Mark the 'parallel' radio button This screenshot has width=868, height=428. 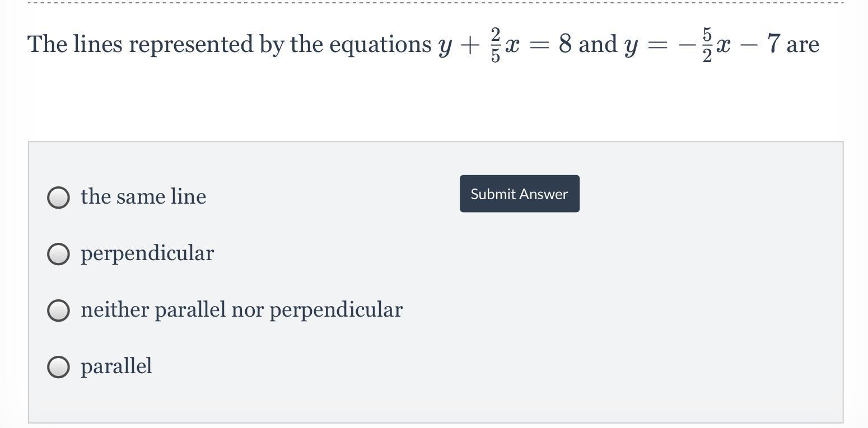pos(58,366)
